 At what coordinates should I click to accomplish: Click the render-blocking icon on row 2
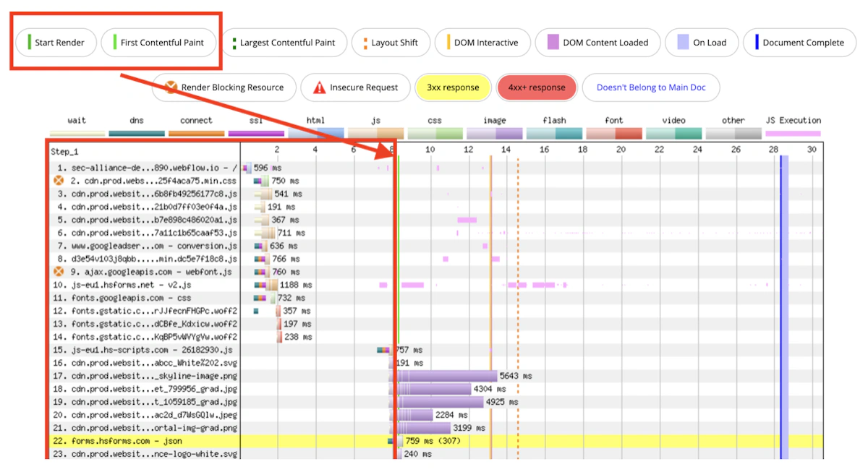pos(59,181)
